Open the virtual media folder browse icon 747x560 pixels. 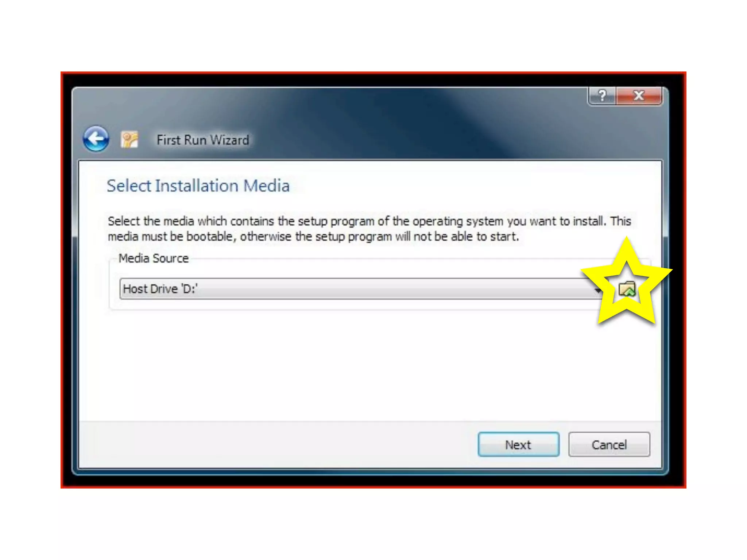(x=627, y=289)
